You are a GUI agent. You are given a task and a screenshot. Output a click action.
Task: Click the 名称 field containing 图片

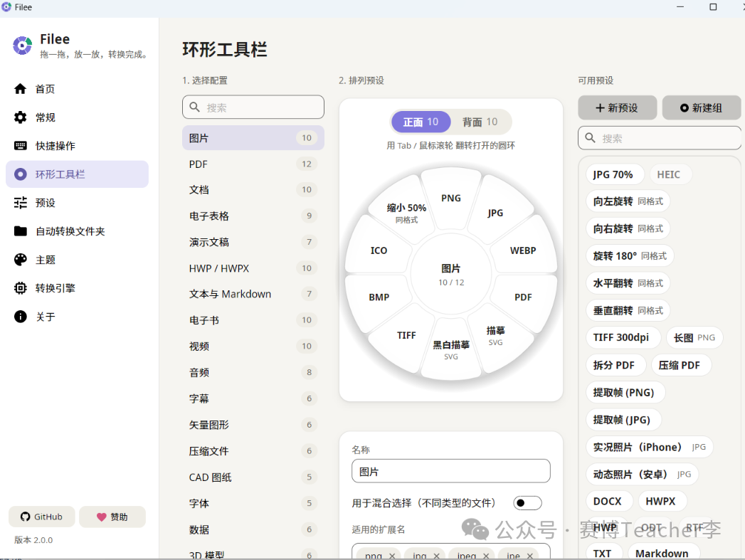tap(451, 471)
